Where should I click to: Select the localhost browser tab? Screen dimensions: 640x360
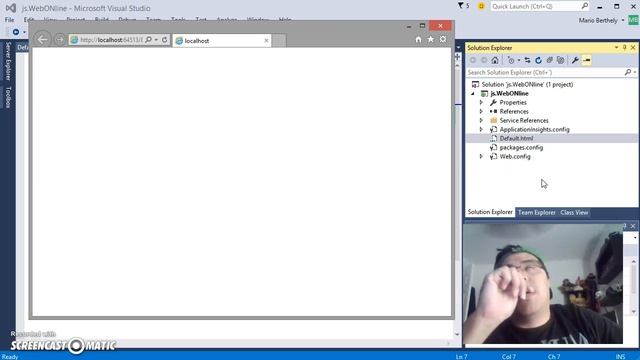pos(222,40)
